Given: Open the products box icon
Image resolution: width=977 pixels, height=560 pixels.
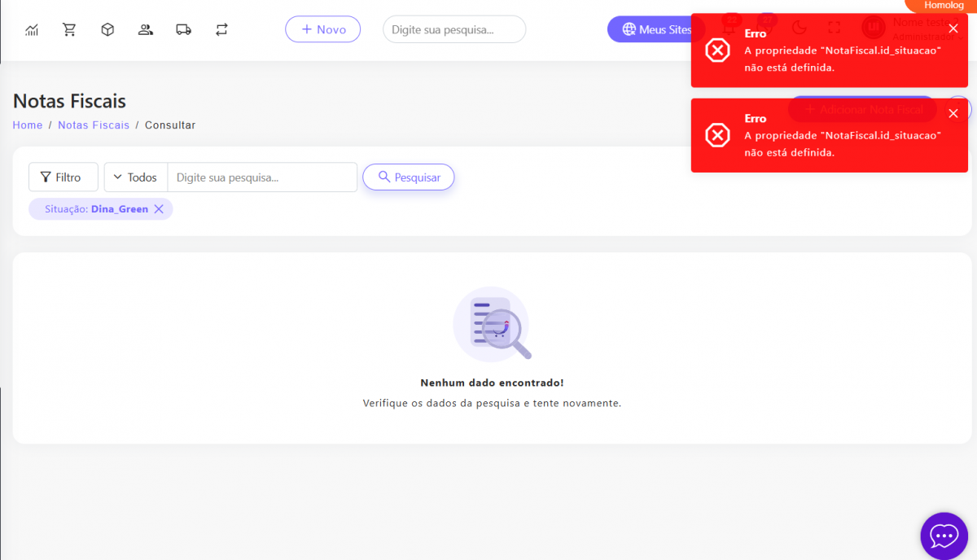Looking at the screenshot, I should 107,30.
